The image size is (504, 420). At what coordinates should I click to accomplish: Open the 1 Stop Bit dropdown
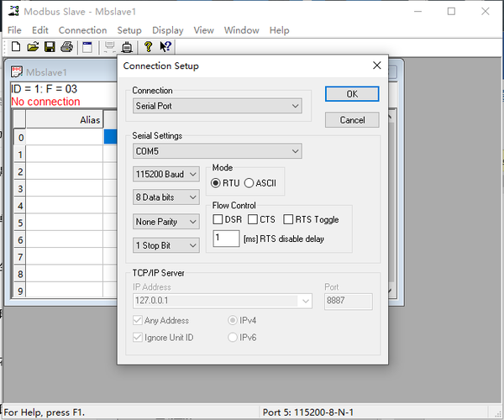(166, 245)
